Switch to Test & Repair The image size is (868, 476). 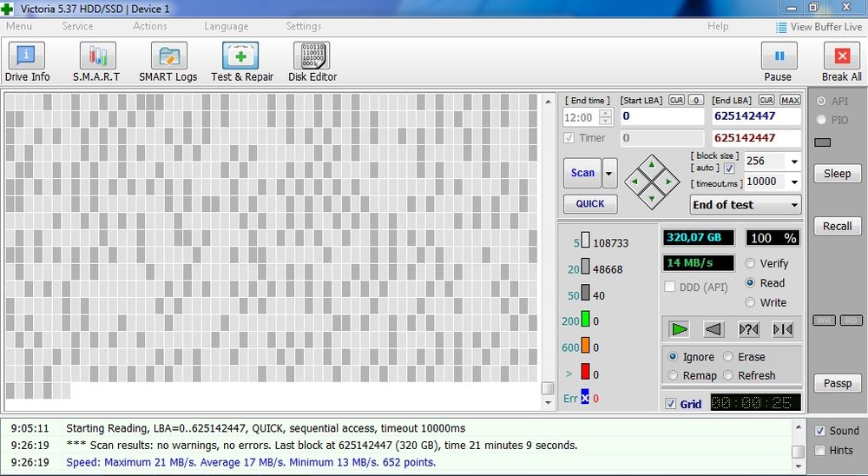[x=241, y=62]
